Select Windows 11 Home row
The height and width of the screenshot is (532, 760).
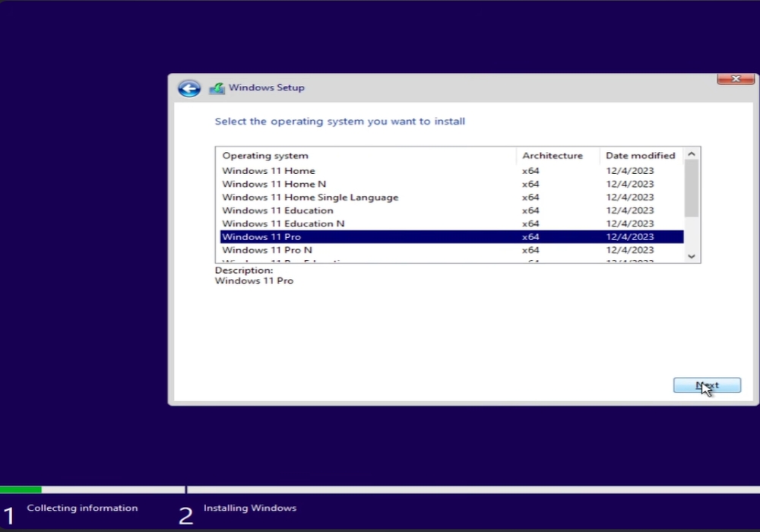[451, 170]
